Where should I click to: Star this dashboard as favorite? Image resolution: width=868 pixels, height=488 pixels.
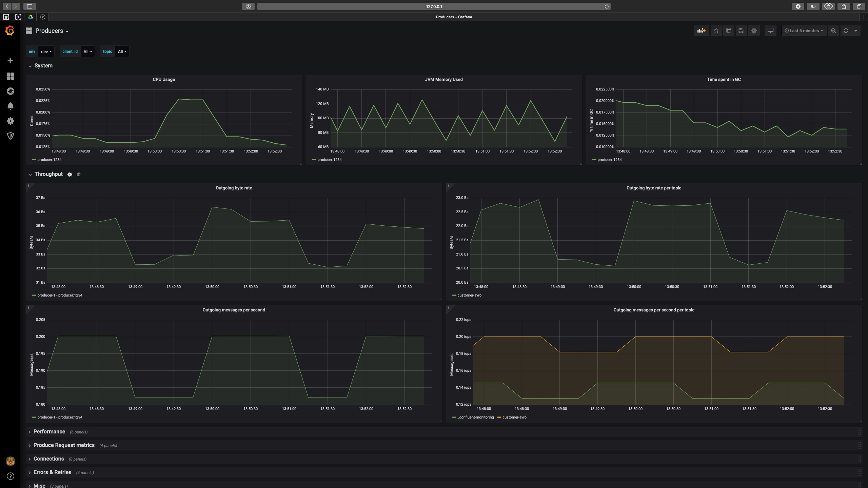[716, 30]
